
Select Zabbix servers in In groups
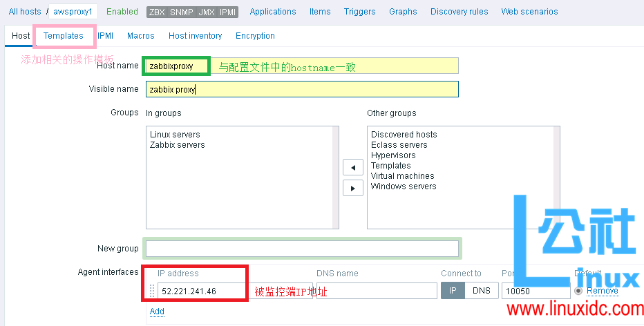[x=177, y=144]
